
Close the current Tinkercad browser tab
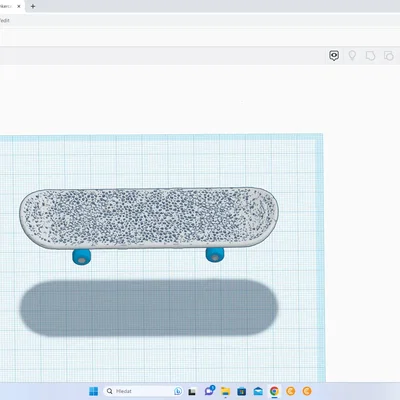pyautogui.click(x=19, y=6)
